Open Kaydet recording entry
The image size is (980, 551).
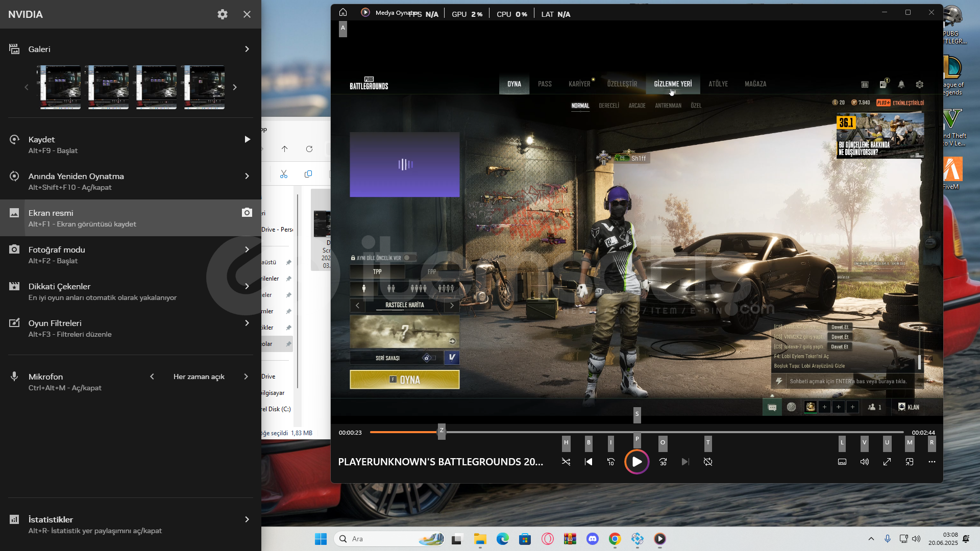pos(131,144)
